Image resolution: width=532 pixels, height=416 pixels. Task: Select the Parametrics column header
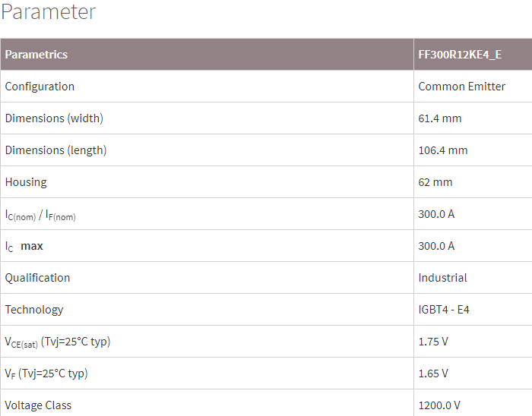36,55
